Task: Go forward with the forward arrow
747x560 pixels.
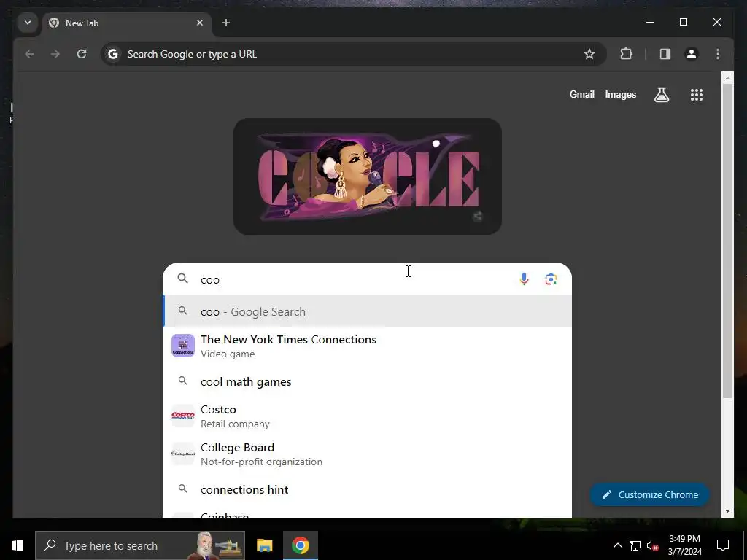Action: 55,54
